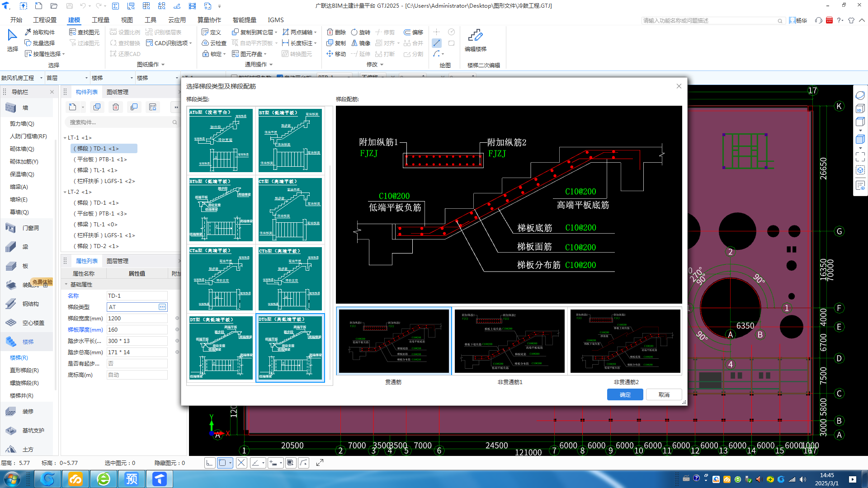Cancel dialog with 取消 button
868x488 pixels.
(x=664, y=394)
